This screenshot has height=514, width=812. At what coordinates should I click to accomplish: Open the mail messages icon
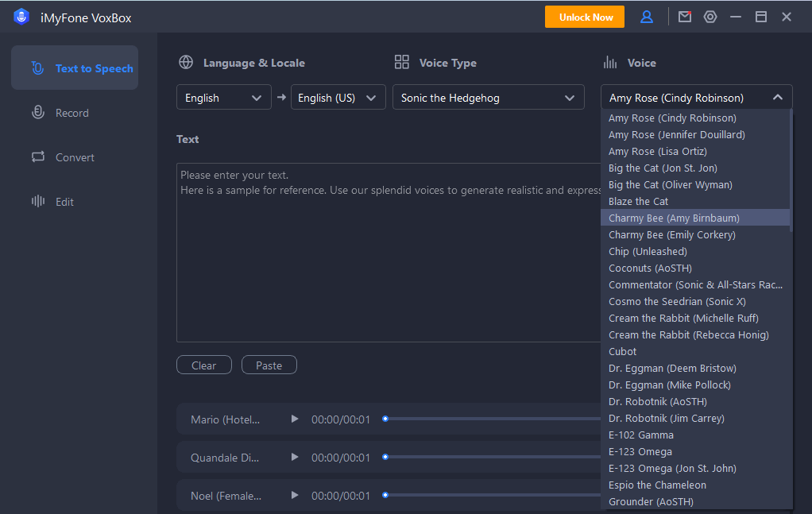pyautogui.click(x=685, y=17)
